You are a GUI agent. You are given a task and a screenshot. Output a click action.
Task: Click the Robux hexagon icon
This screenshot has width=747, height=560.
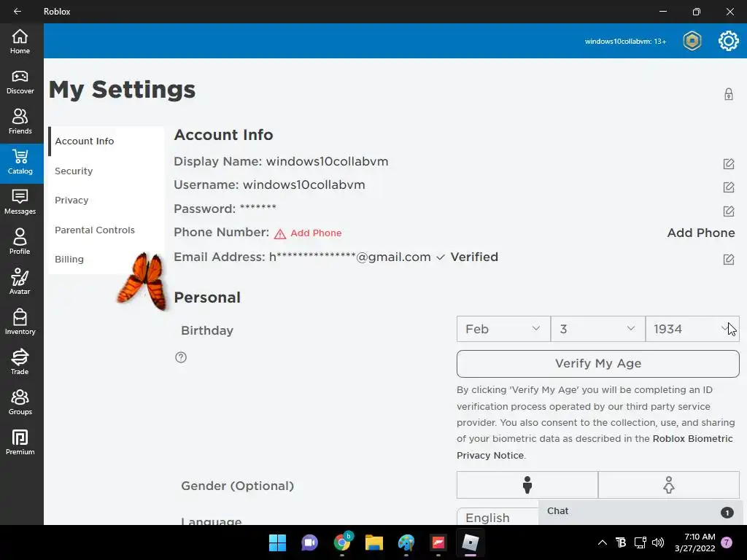[x=692, y=41]
